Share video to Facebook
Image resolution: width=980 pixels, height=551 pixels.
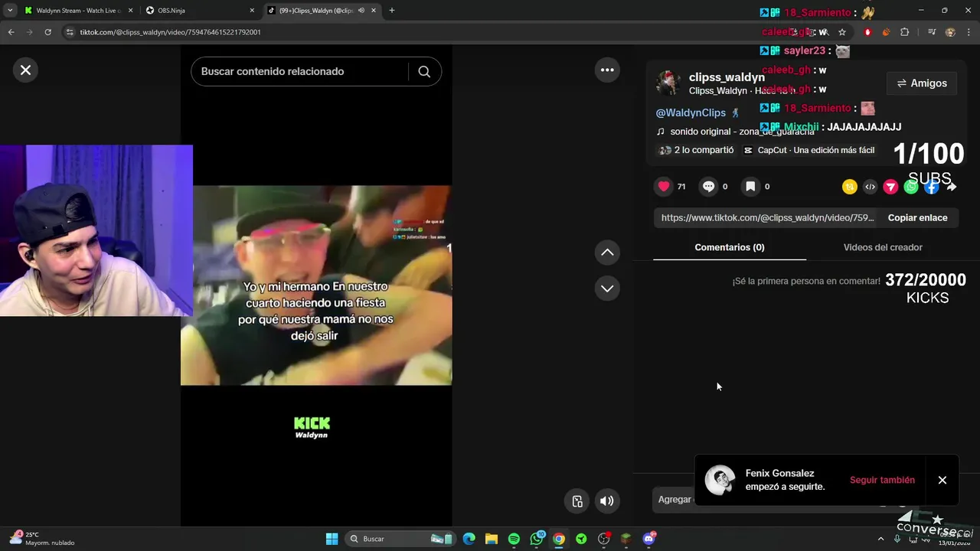(931, 187)
